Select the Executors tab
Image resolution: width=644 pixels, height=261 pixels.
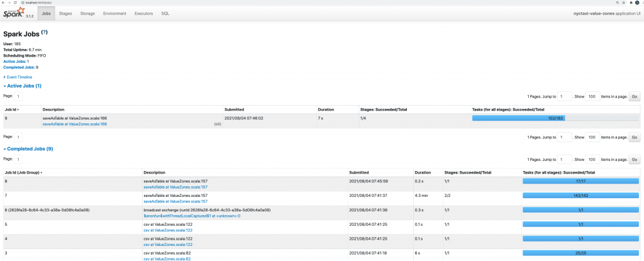coord(144,14)
